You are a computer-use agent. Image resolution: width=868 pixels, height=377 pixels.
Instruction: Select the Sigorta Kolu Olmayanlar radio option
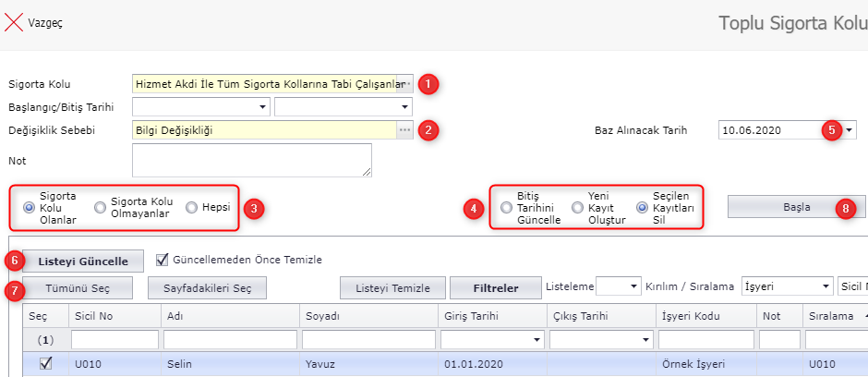click(x=100, y=208)
